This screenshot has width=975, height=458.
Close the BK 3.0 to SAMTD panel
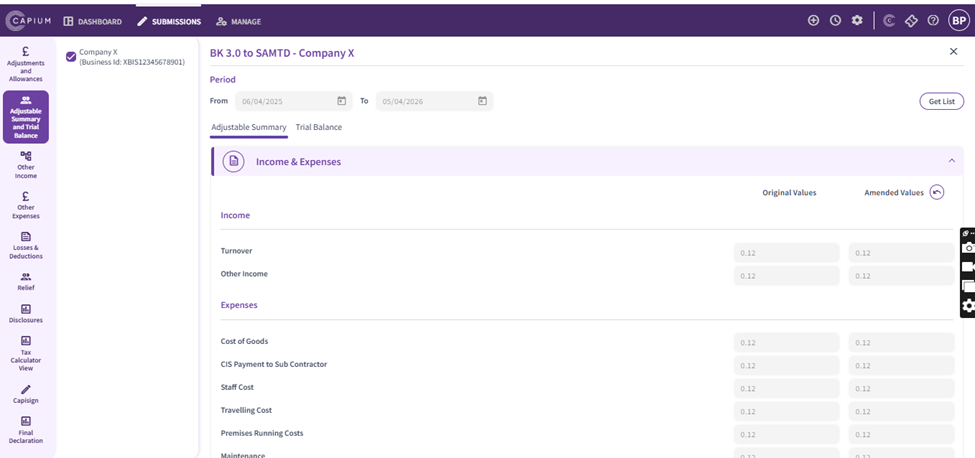tap(953, 52)
